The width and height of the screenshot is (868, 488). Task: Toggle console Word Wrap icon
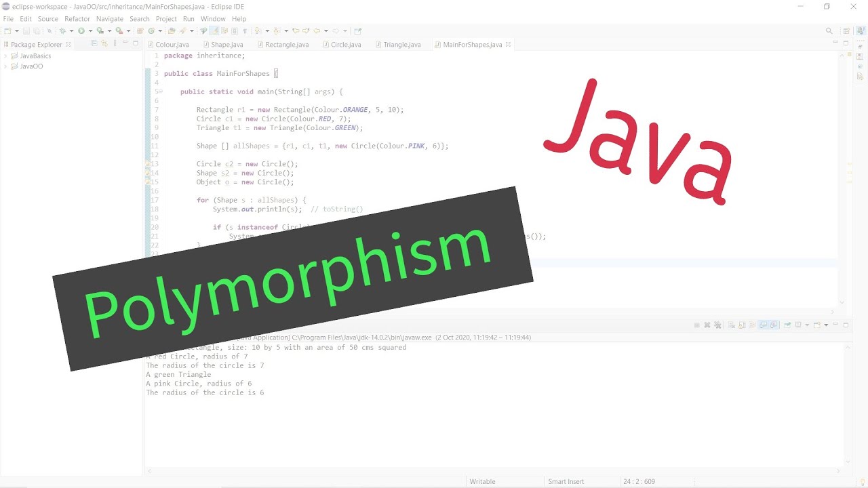tap(752, 325)
